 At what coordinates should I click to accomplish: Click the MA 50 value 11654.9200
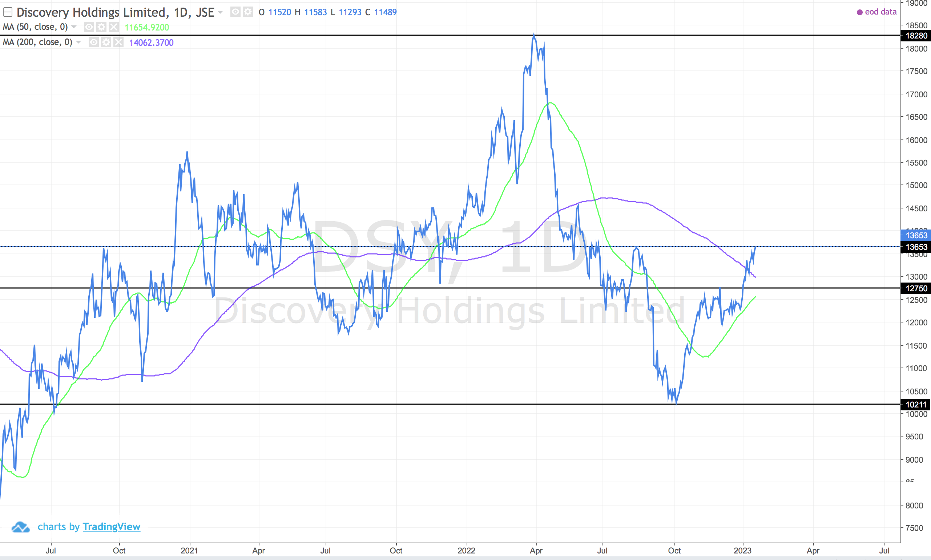[x=147, y=27]
